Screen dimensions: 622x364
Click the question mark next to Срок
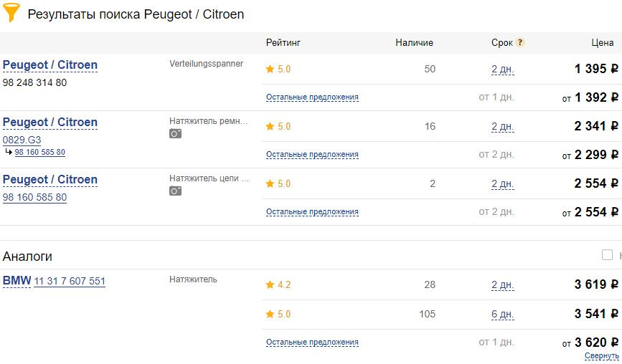(520, 43)
